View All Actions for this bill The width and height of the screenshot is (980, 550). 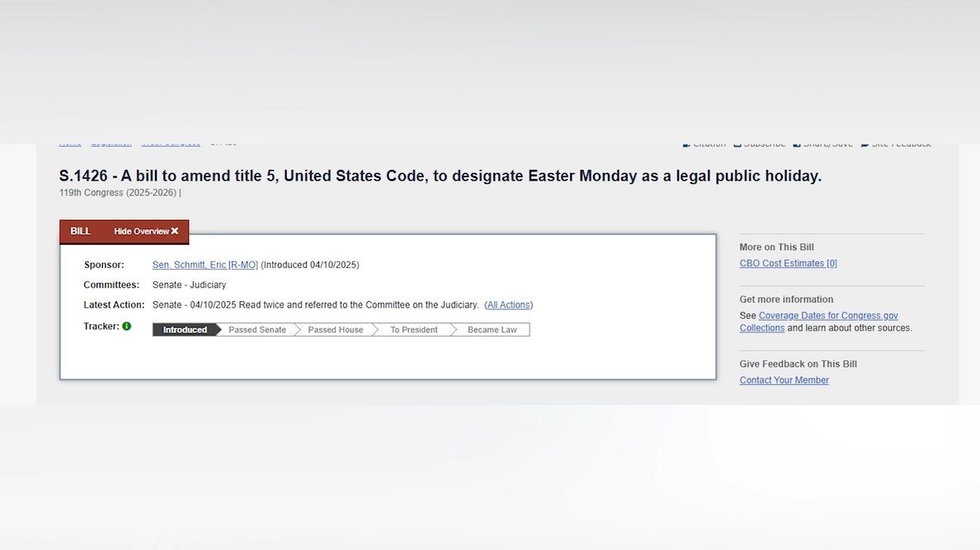point(508,304)
